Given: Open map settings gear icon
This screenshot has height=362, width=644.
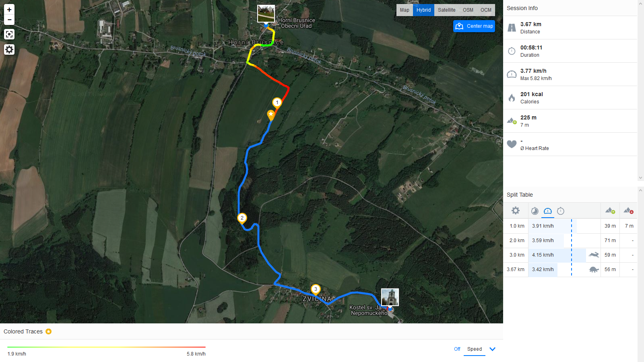Looking at the screenshot, I should (x=9, y=49).
